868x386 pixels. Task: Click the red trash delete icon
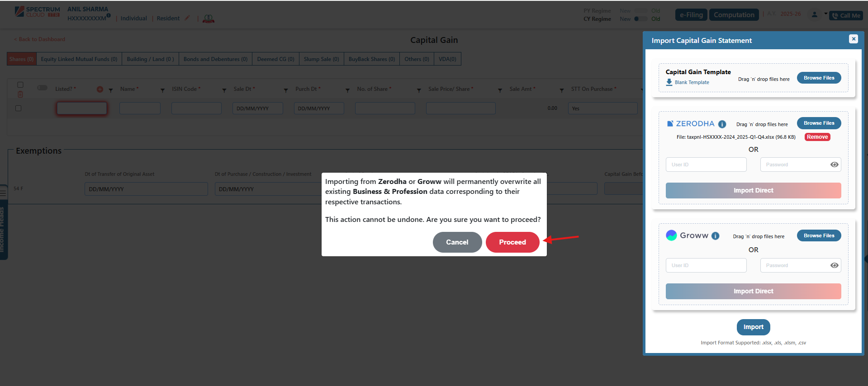coord(20,94)
